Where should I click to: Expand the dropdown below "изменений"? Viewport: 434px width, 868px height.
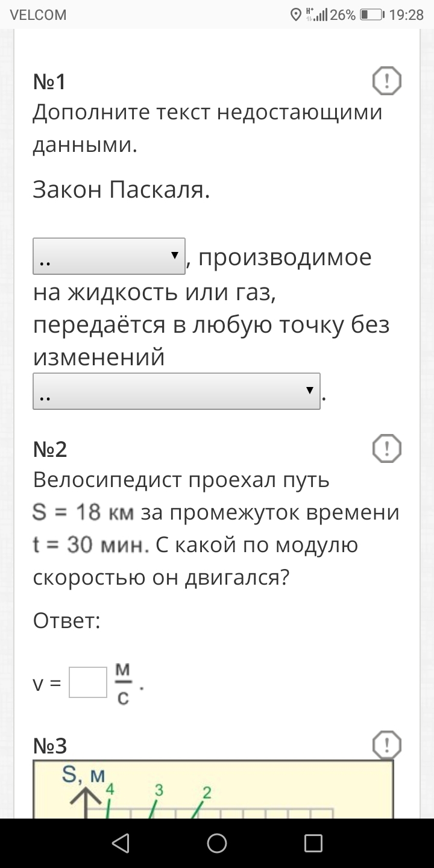[177, 392]
